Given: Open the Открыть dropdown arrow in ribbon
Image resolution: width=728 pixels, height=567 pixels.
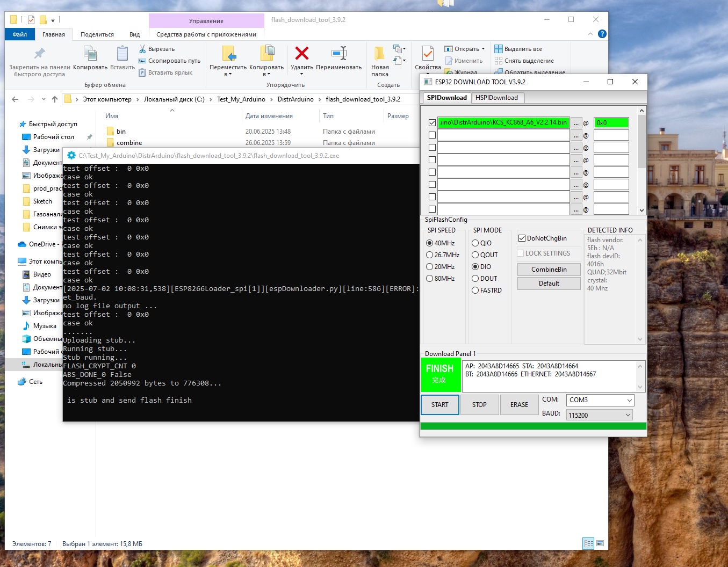Looking at the screenshot, I should (483, 49).
